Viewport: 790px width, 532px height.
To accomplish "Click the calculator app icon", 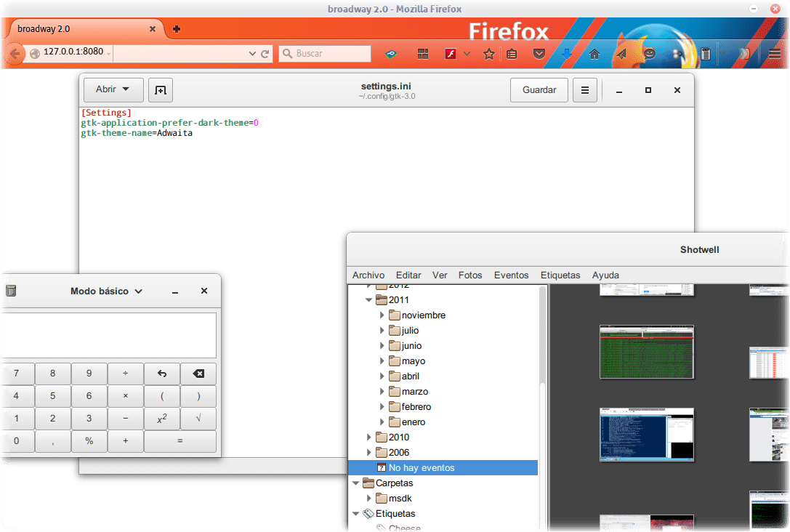I will [x=11, y=291].
